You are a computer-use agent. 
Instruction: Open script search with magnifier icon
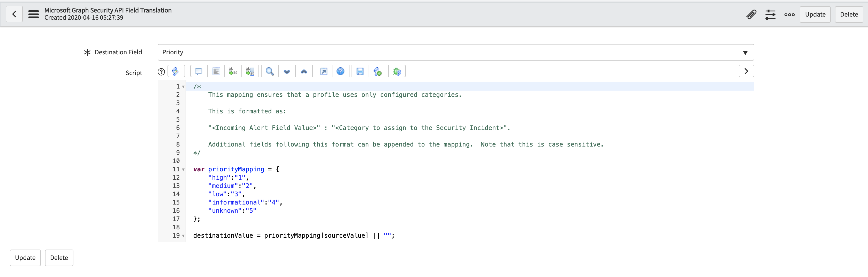tap(270, 71)
